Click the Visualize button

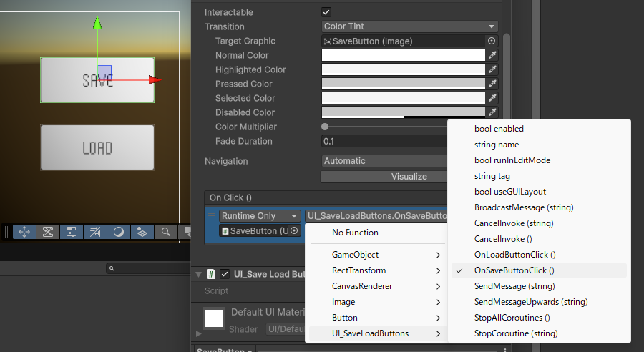(x=386, y=177)
